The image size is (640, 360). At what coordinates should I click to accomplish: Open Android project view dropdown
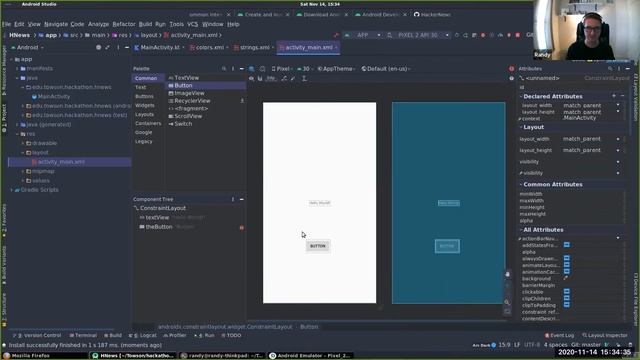27,47
